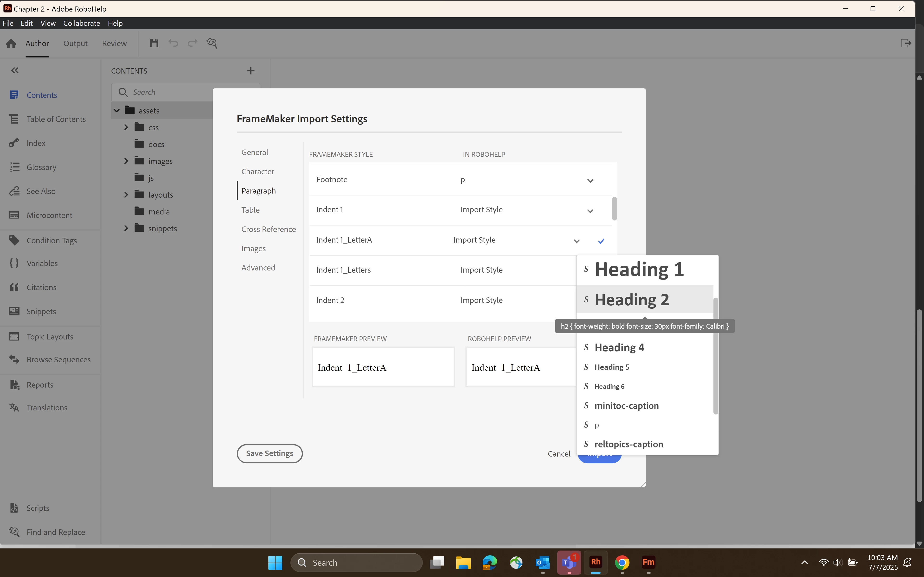The width and height of the screenshot is (924, 577).
Task: Select Heading 4 from the style list
Action: (619, 347)
